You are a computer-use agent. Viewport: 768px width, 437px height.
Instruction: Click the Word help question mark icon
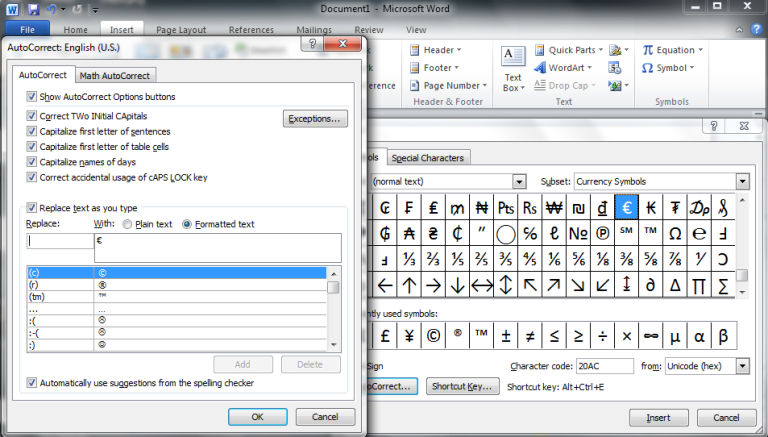[x=756, y=29]
